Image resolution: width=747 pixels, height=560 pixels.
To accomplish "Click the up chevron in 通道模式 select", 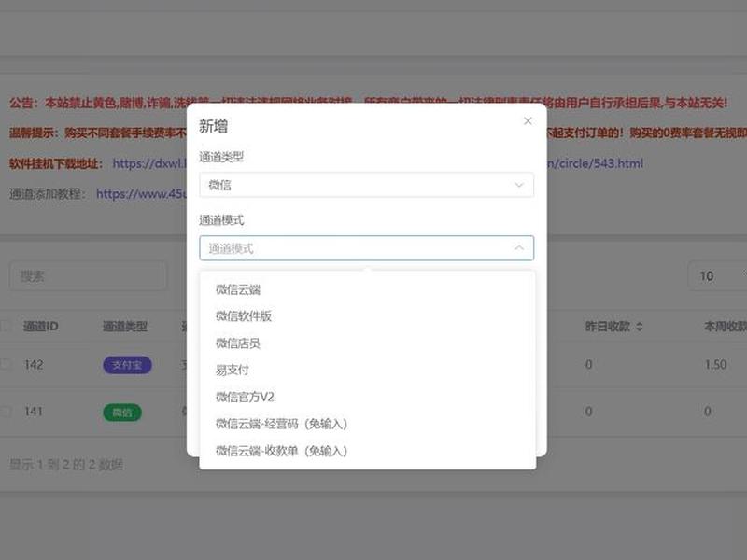I will click(x=519, y=248).
